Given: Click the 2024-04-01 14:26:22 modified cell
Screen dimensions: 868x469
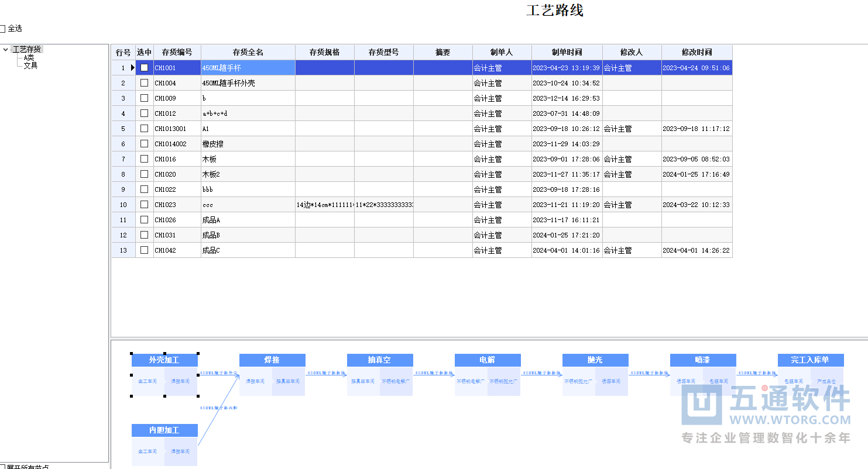Looking at the screenshot, I should pyautogui.click(x=697, y=250).
